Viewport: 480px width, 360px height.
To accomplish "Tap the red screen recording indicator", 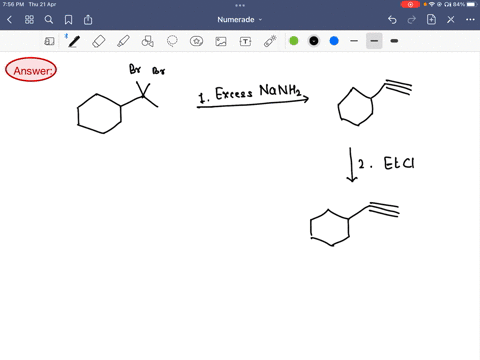I will [410, 4].
